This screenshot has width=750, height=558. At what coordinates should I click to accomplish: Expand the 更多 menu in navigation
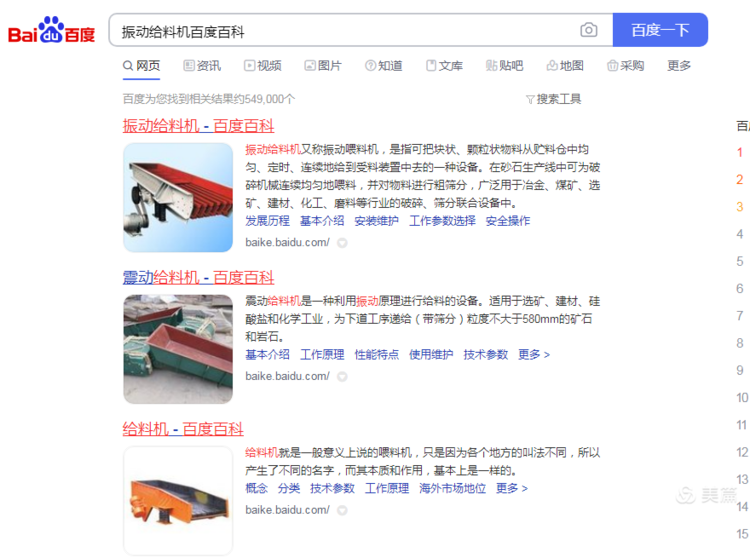pyautogui.click(x=679, y=66)
